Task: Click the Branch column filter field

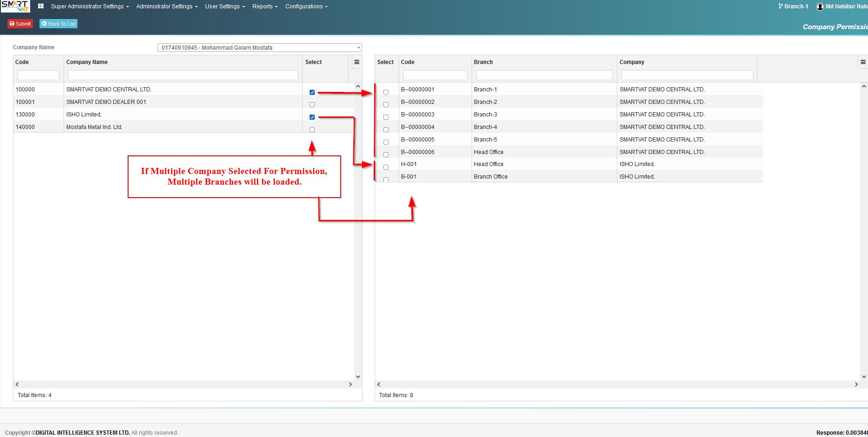Action: tap(544, 75)
